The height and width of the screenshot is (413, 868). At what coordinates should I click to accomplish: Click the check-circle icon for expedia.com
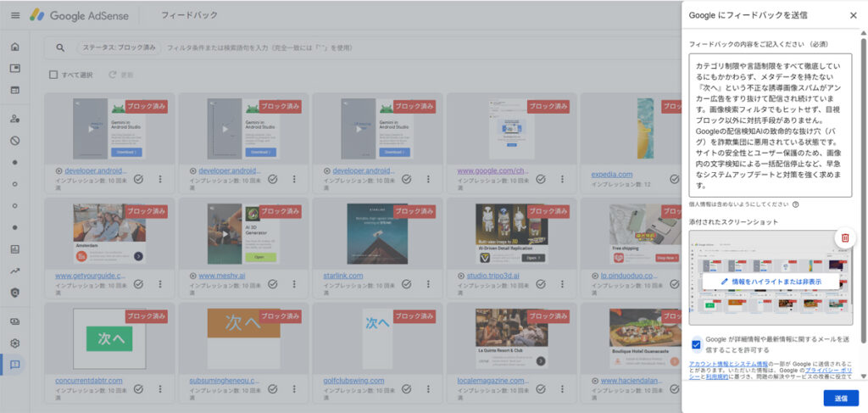[674, 179]
